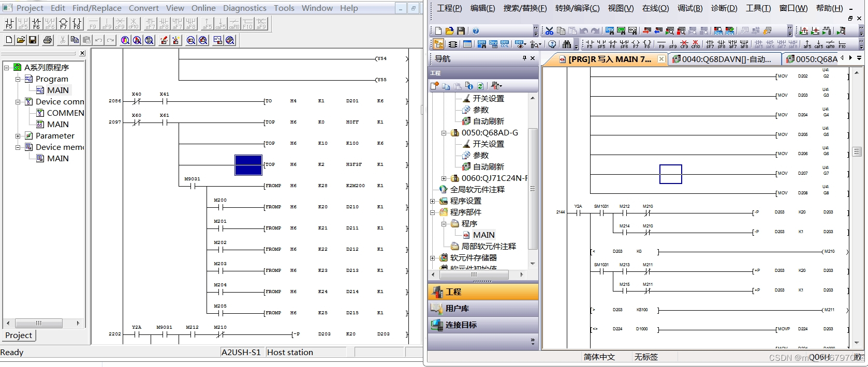
Task: Click the blue cursor cell in left ladder diagram
Action: [x=248, y=165]
